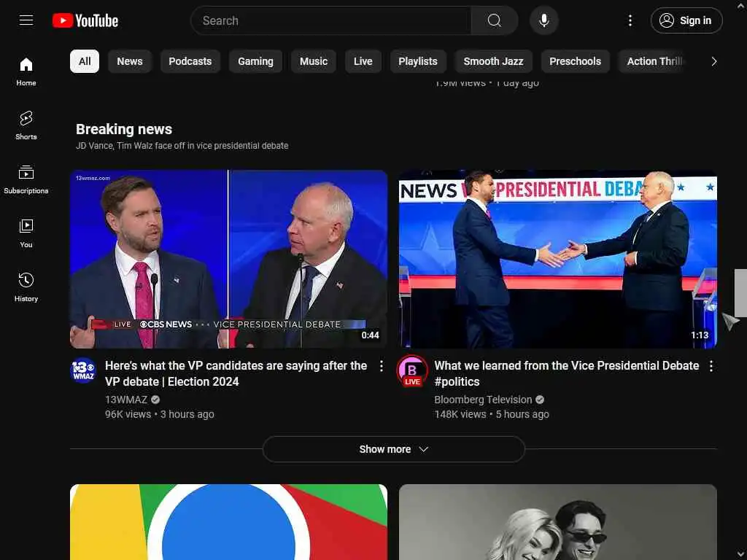Open the 13WMAZ channel name link

pyautogui.click(x=126, y=400)
